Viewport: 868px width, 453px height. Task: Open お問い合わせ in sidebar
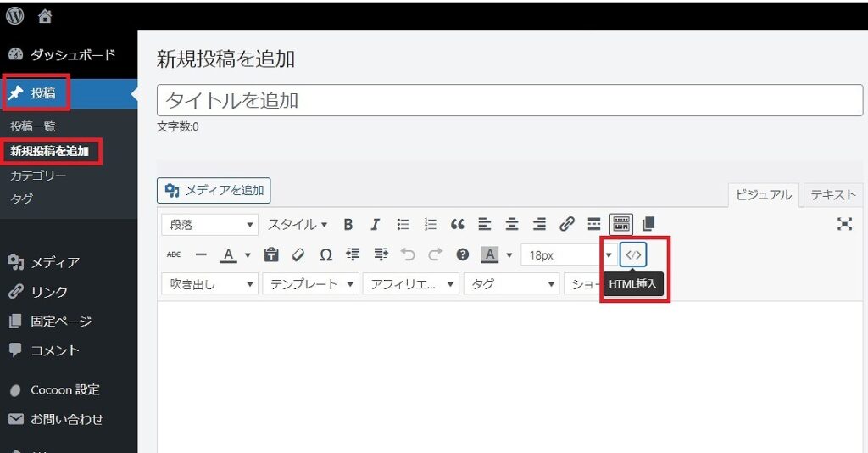tap(69, 419)
